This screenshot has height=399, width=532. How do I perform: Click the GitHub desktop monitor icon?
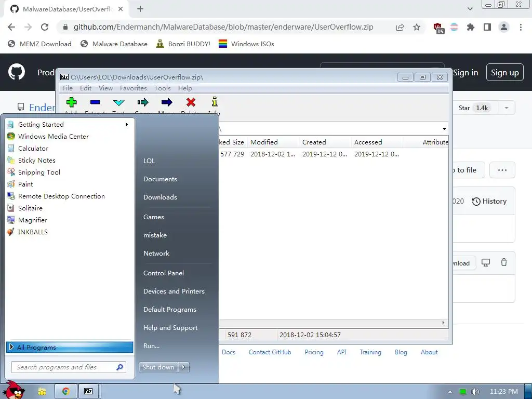[x=486, y=262]
